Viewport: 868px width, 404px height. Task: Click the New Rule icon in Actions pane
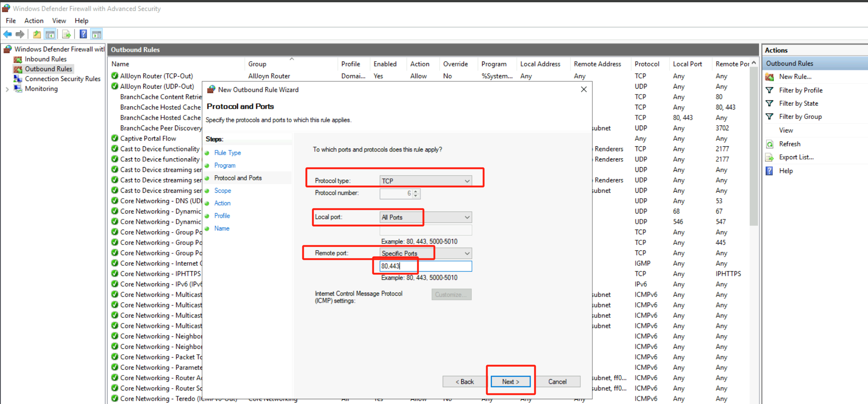[x=770, y=77]
